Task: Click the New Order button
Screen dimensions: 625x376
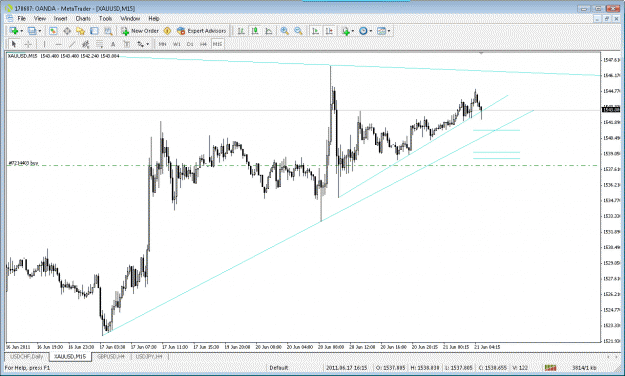Action: point(140,31)
